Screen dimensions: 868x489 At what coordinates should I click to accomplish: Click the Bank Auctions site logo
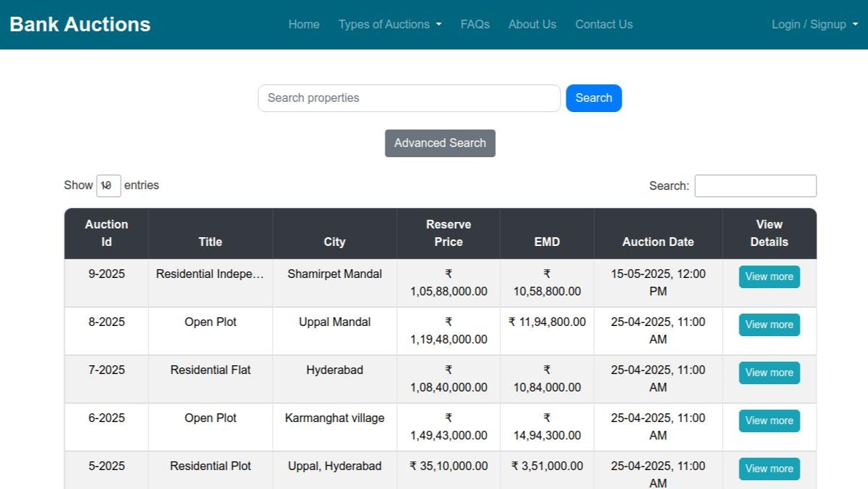[80, 24]
